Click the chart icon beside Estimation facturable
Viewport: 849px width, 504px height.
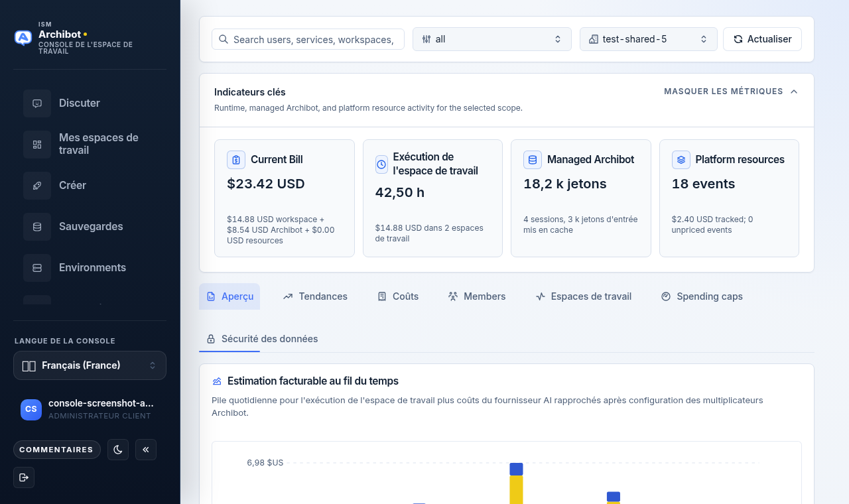click(217, 381)
